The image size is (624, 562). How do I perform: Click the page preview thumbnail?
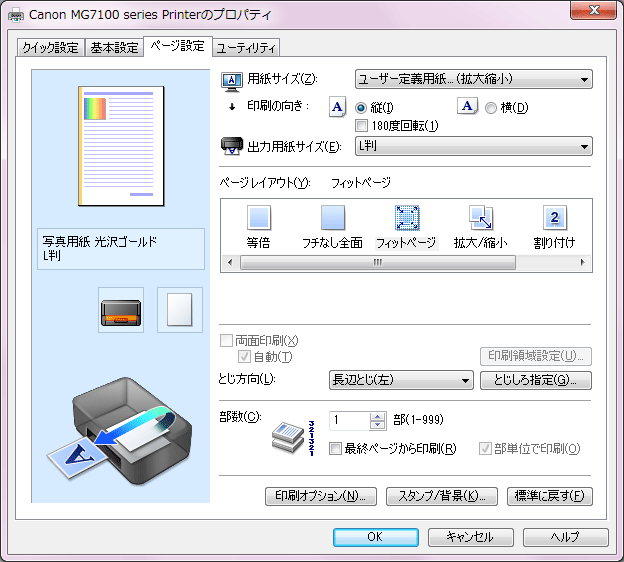tap(121, 146)
